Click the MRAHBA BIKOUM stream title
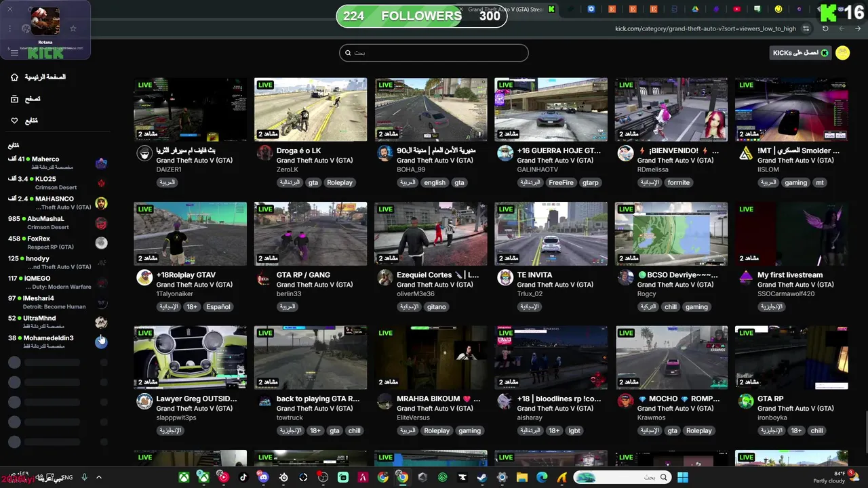The height and width of the screenshot is (488, 868). tap(438, 399)
